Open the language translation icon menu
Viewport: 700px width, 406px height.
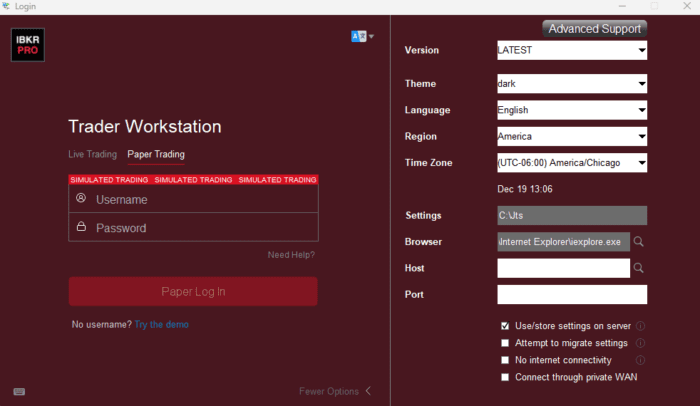[x=362, y=36]
